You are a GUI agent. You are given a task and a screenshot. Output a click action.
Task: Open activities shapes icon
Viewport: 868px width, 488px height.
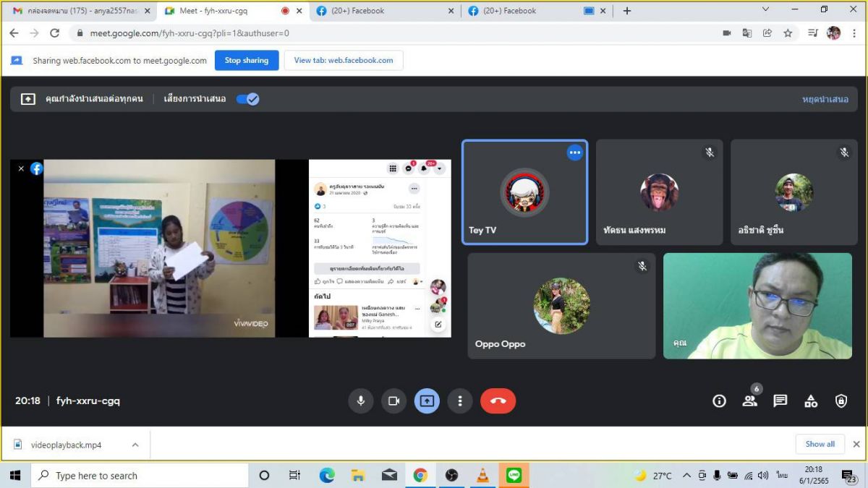point(811,401)
